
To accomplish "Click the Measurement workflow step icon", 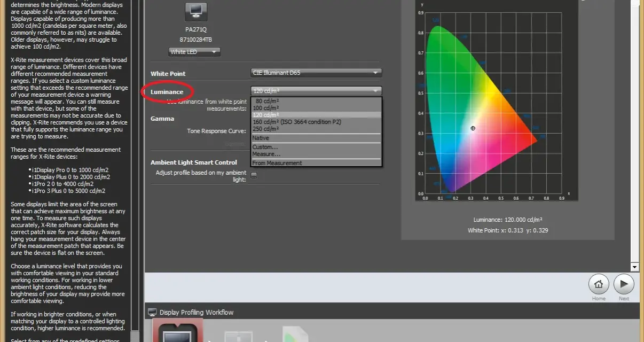I will 238,336.
